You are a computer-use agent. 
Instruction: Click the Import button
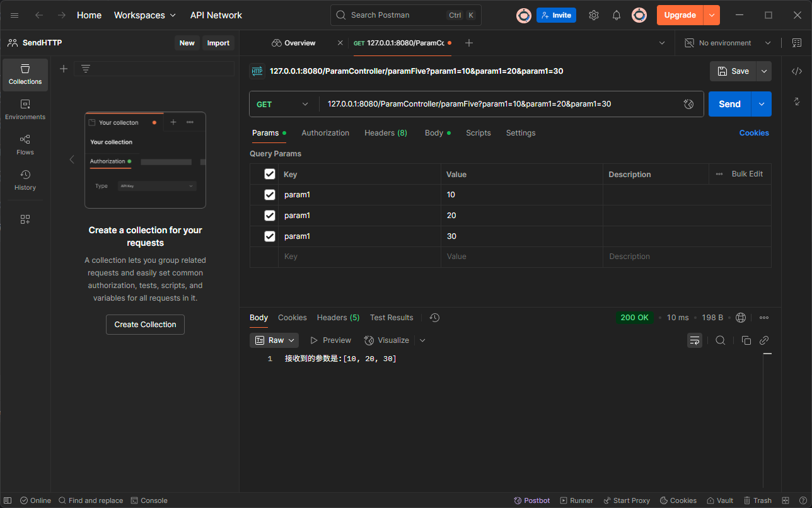coord(218,43)
